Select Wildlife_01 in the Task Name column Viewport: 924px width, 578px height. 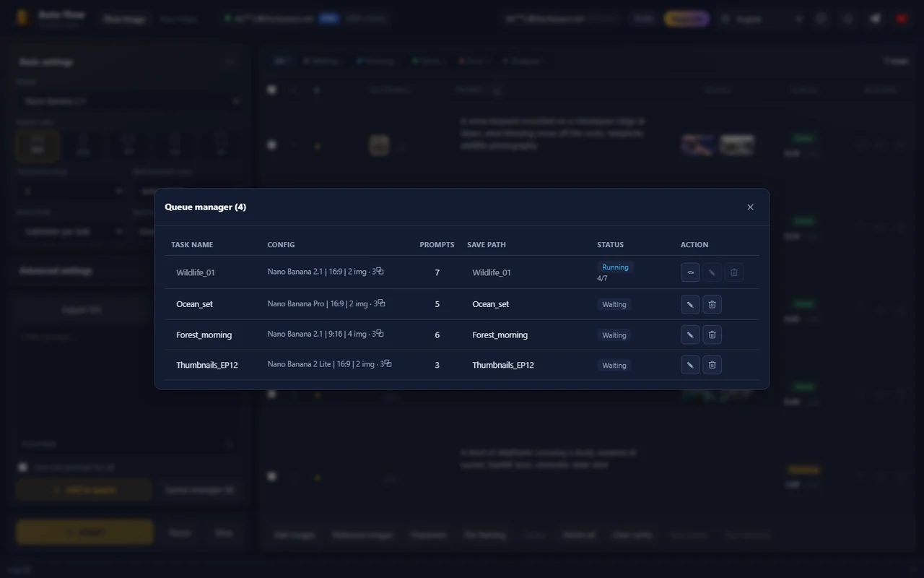196,272
